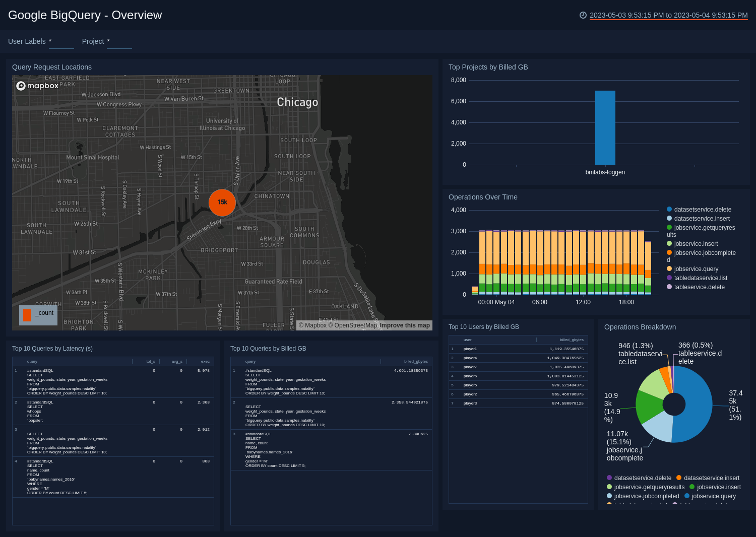The height and width of the screenshot is (537, 756).
Task: Select the player6 row in users table
Action: click(518, 376)
